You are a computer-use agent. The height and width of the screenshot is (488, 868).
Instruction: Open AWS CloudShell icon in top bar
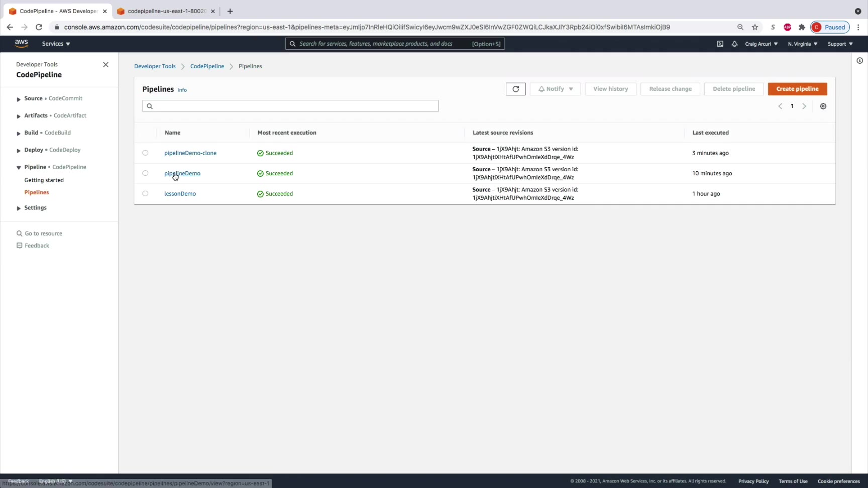coord(720,44)
